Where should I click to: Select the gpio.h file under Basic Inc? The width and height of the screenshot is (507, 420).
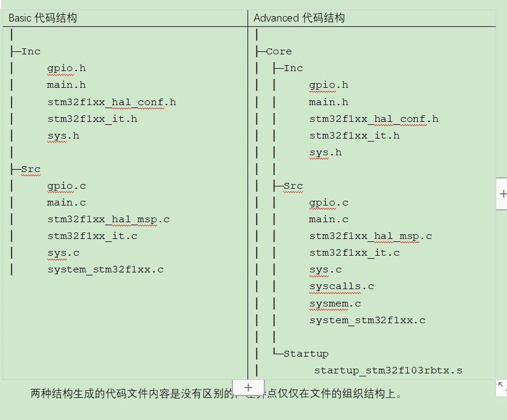tap(66, 68)
